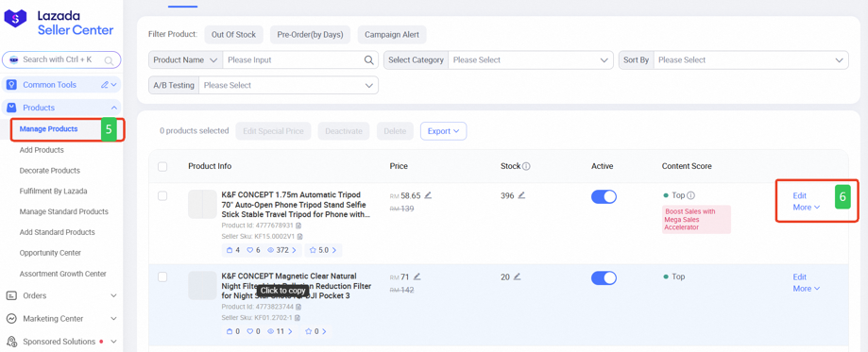Image resolution: width=868 pixels, height=352 pixels.
Task: Tick checkbox for Magnetic Clear Night Filter
Action: (162, 277)
